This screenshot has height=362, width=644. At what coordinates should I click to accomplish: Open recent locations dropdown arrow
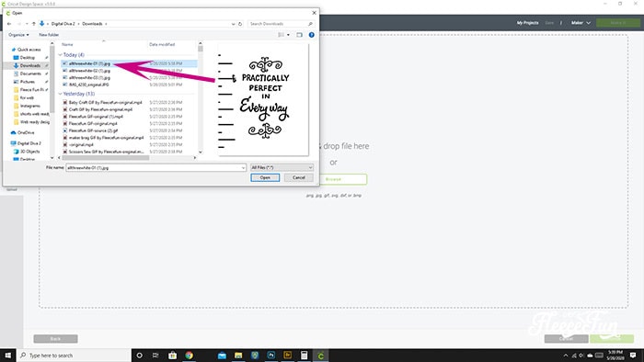point(27,24)
